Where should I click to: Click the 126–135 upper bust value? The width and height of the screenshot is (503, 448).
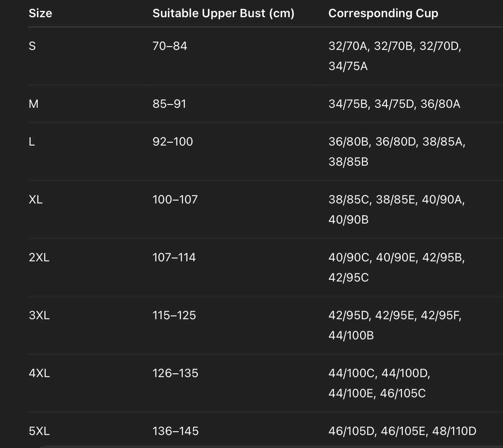point(175,373)
